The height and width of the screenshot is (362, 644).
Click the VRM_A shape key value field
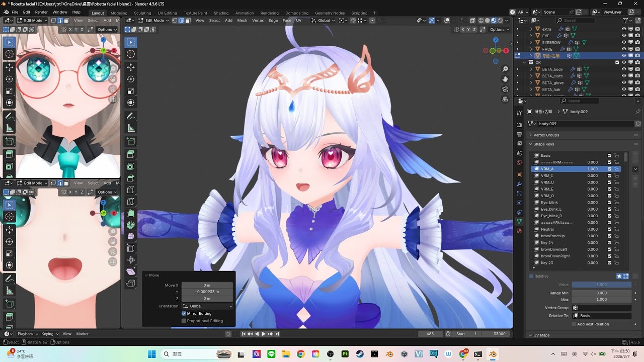click(x=593, y=169)
